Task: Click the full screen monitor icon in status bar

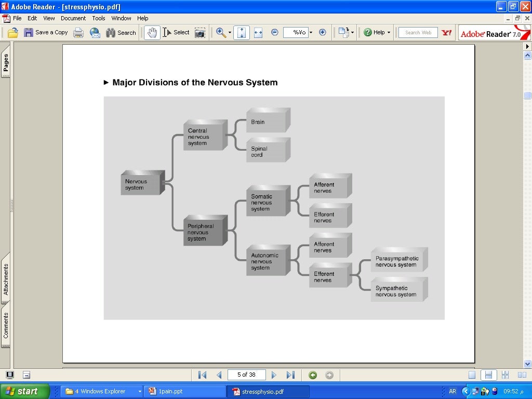Action: [x=10, y=375]
